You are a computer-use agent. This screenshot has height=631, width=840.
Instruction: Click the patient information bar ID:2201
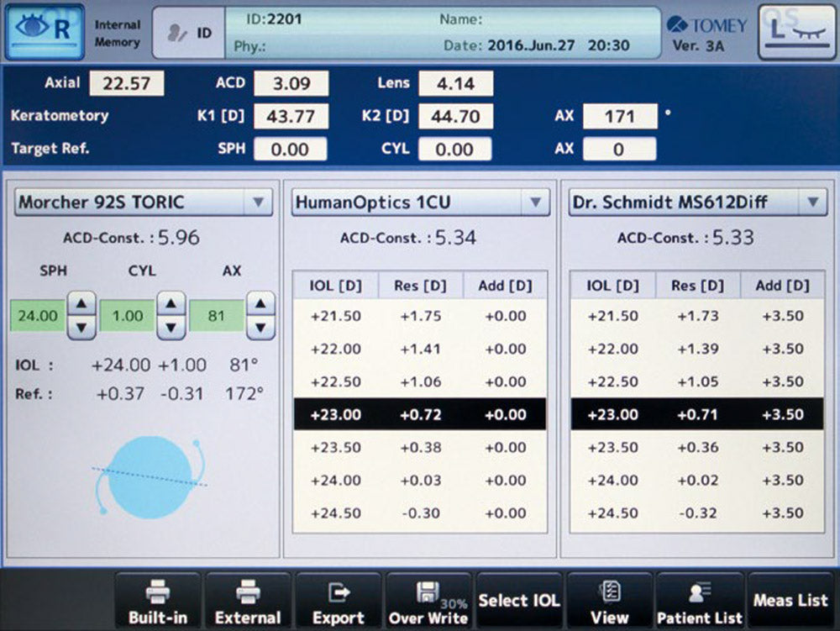click(x=443, y=33)
